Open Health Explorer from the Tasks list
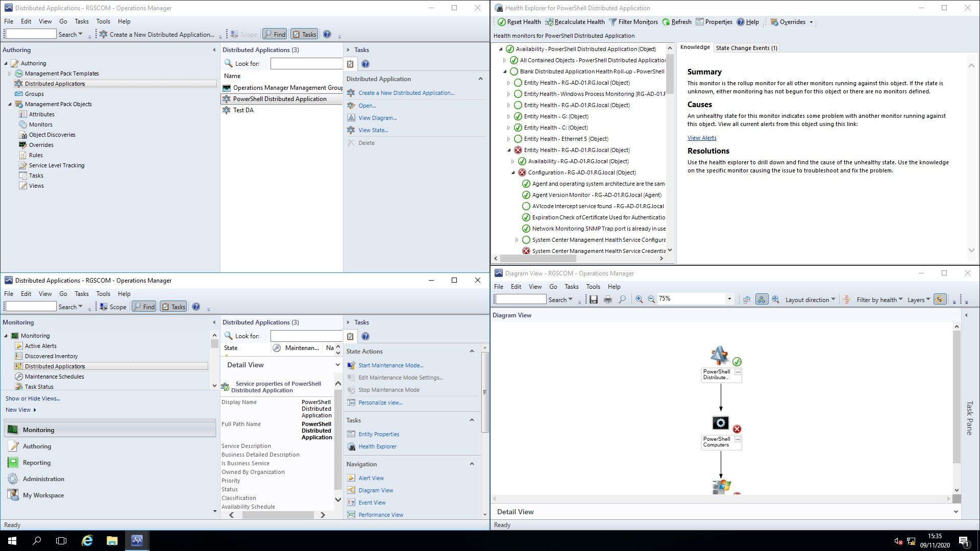Viewport: 980px width, 551px height. pos(377,446)
